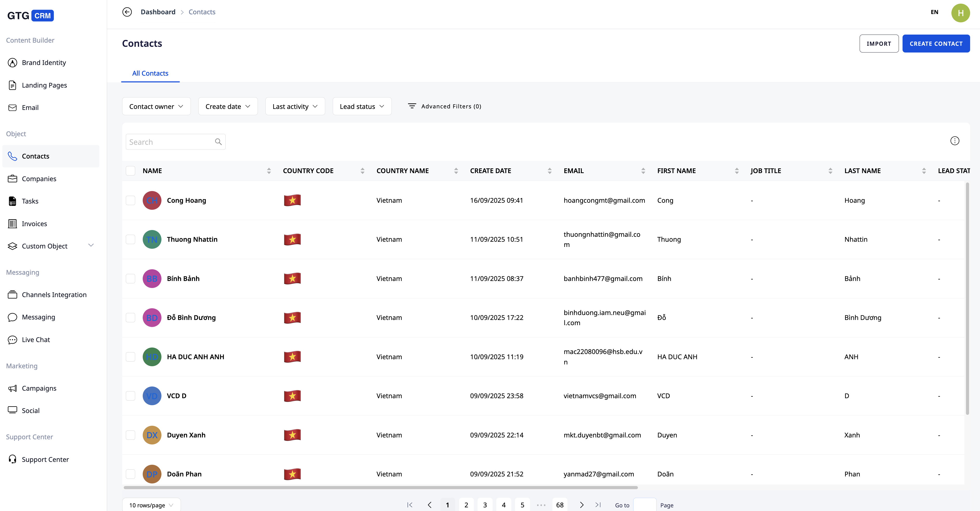Click the search magnifier icon
Image resolution: width=980 pixels, height=511 pixels.
pos(218,142)
